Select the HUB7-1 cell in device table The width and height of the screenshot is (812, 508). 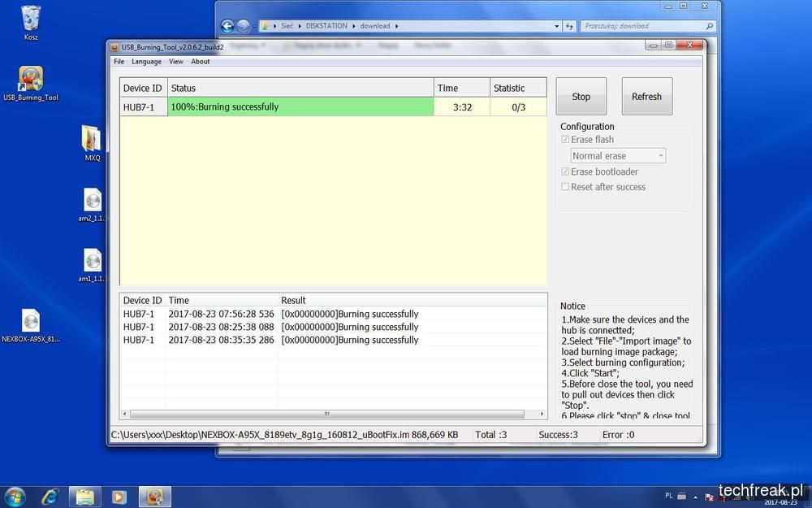tap(144, 106)
